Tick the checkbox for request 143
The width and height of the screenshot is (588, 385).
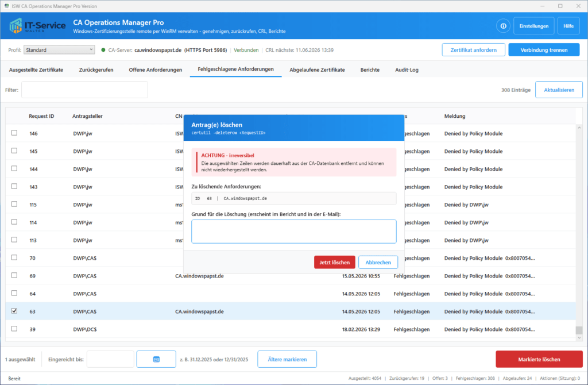pos(14,187)
